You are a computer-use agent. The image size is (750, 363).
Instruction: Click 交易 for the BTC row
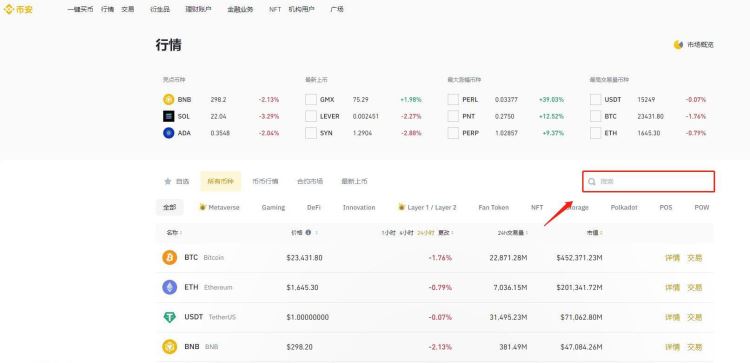click(x=695, y=258)
